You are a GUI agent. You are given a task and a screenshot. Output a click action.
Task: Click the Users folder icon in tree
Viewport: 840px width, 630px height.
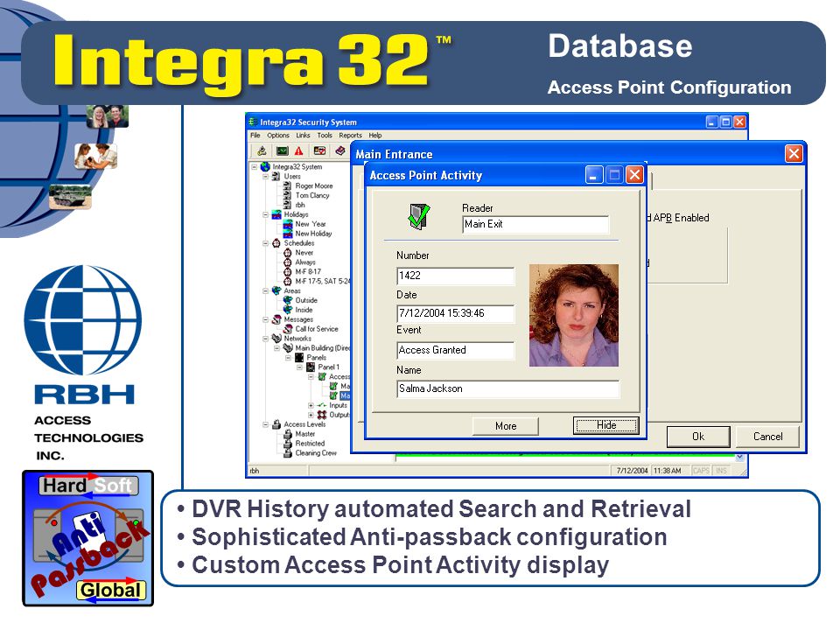click(x=276, y=176)
